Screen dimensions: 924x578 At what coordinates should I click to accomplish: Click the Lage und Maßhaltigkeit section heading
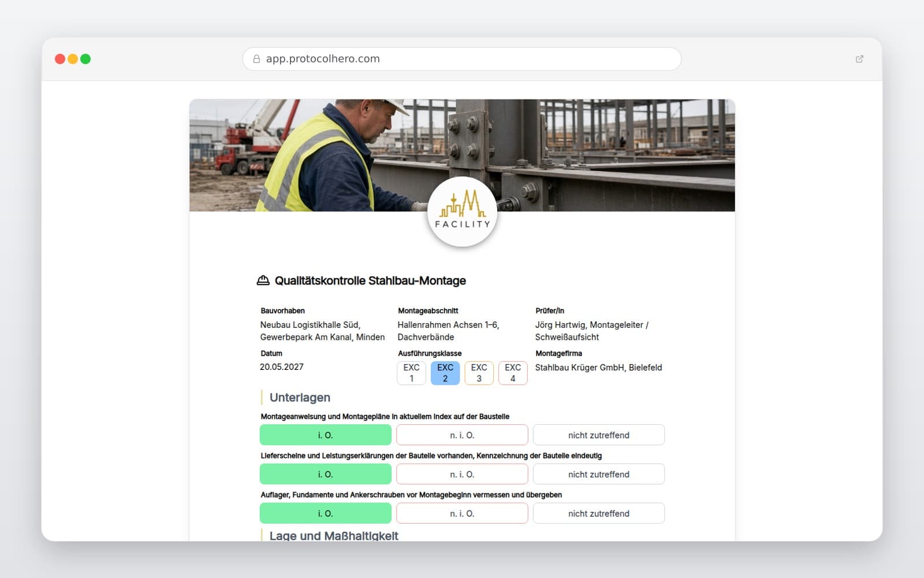pyautogui.click(x=334, y=535)
